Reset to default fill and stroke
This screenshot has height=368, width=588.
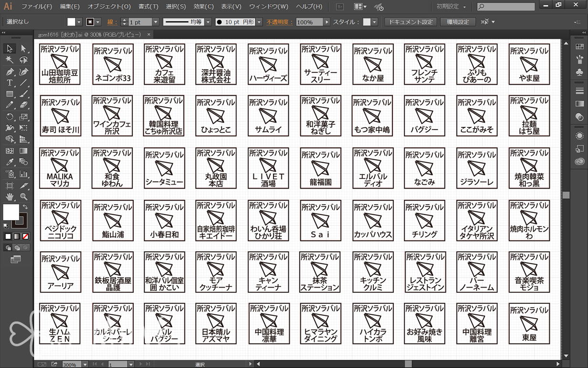tap(6, 226)
